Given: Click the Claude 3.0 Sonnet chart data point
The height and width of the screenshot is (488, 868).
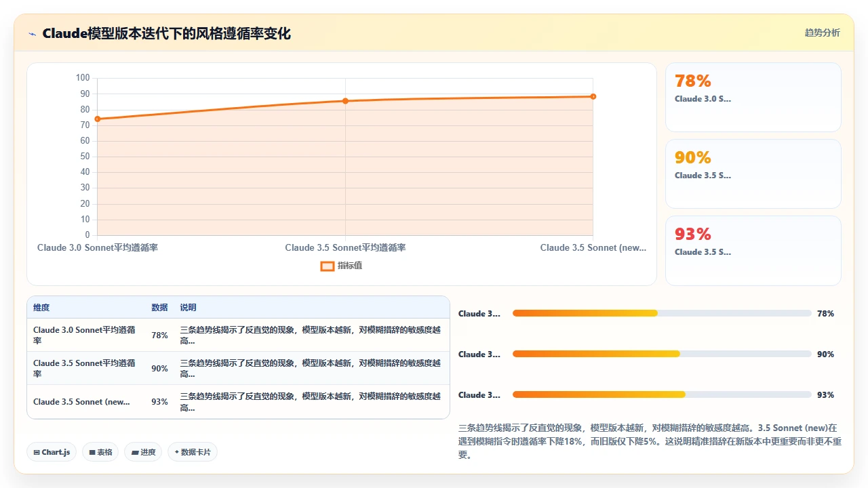Looking at the screenshot, I should [x=98, y=119].
